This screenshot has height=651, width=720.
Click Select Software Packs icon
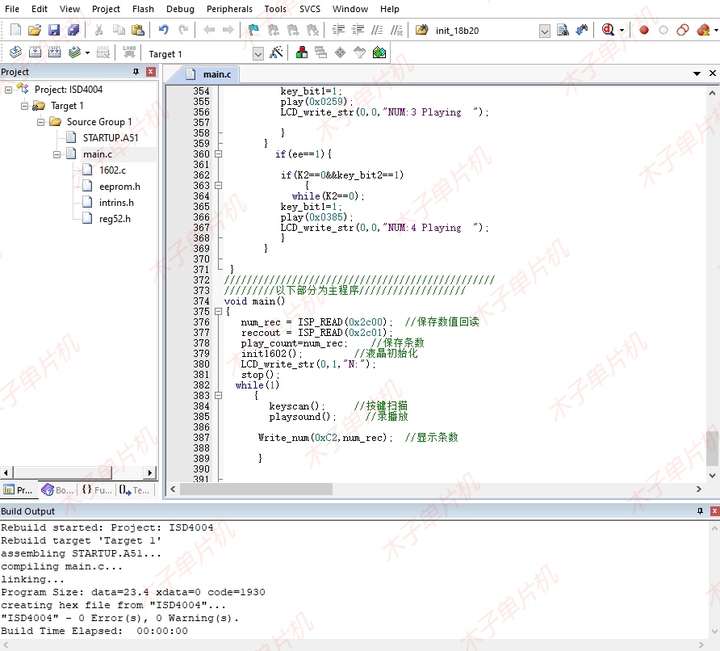[360, 53]
